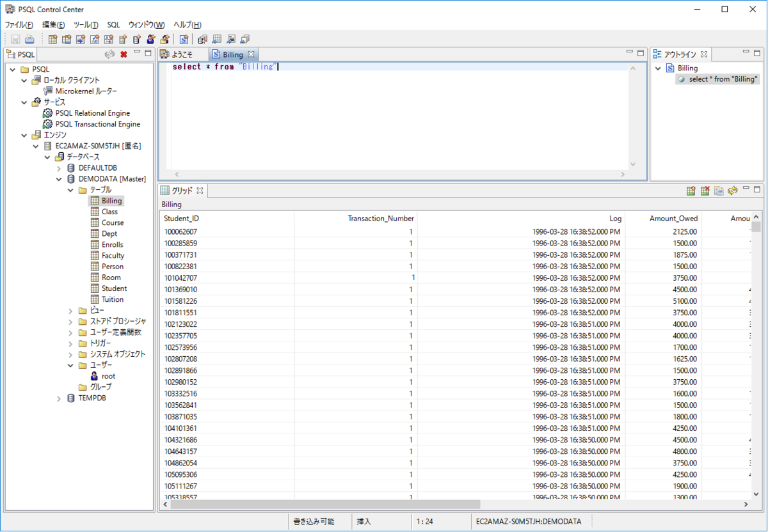Open the 編集 menu
This screenshot has width=768, height=532.
click(53, 24)
